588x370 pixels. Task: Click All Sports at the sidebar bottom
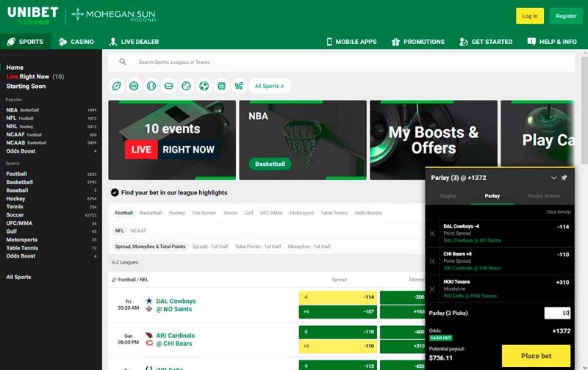click(x=18, y=277)
